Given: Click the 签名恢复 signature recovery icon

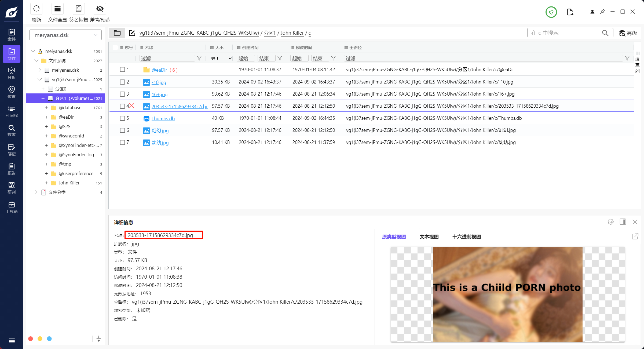Looking at the screenshot, I should click(78, 9).
